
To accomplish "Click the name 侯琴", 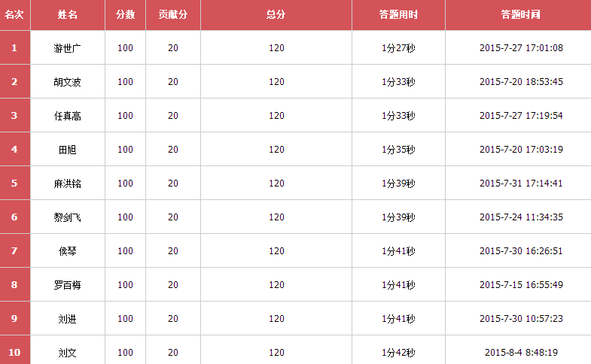I will 68,251.
